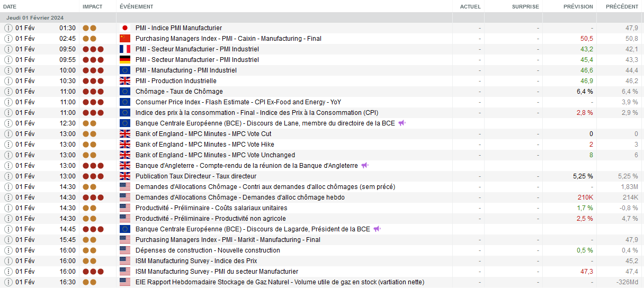This screenshot has height=288, width=644.
Task: Click the Japan flag on PMI Manufacturier row
Action: (x=125, y=28)
